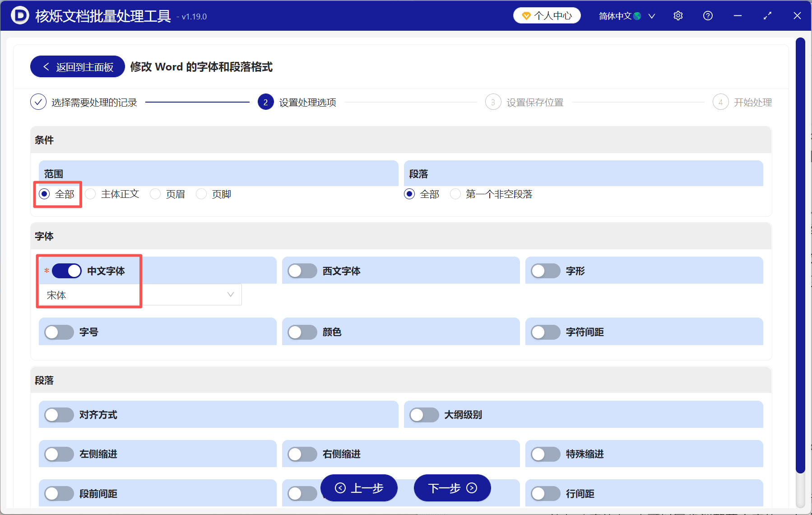The height and width of the screenshot is (515, 812).
Task: Click the step 2 circle icon
Action: [x=265, y=102]
